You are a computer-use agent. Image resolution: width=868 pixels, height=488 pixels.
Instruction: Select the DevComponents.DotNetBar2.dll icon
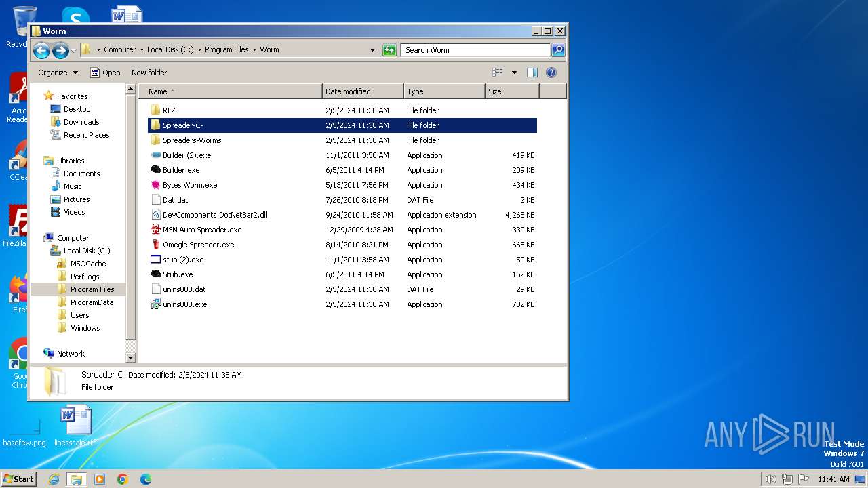(155, 215)
